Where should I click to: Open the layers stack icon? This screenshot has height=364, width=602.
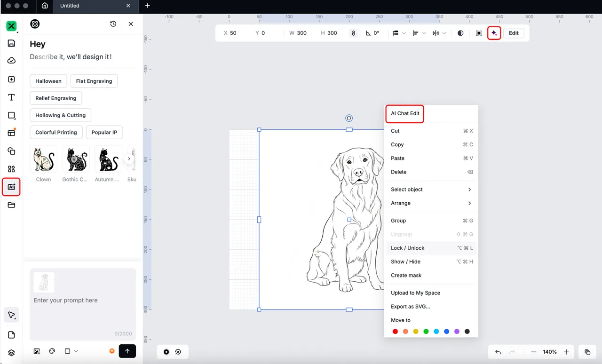tap(12, 353)
